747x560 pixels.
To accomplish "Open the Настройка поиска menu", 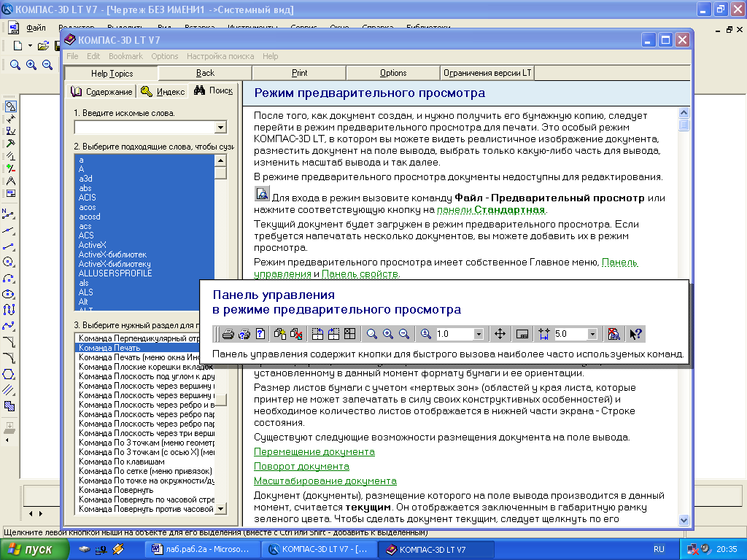I will click(x=220, y=56).
